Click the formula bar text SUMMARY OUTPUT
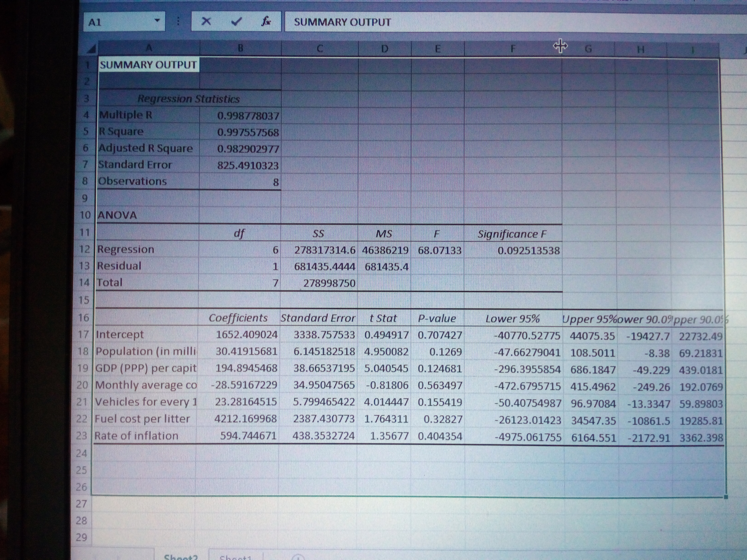The width and height of the screenshot is (747, 560). [x=342, y=22]
